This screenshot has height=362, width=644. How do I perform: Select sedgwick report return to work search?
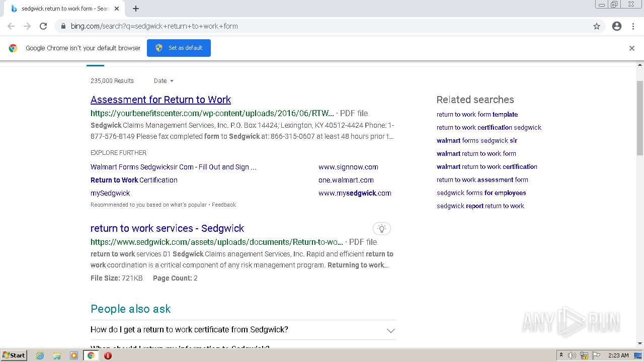(480, 206)
